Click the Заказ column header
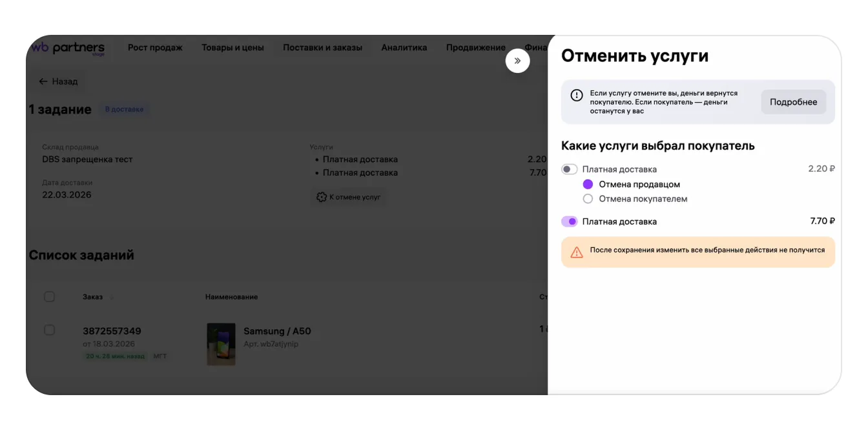The image size is (868, 430). point(92,297)
